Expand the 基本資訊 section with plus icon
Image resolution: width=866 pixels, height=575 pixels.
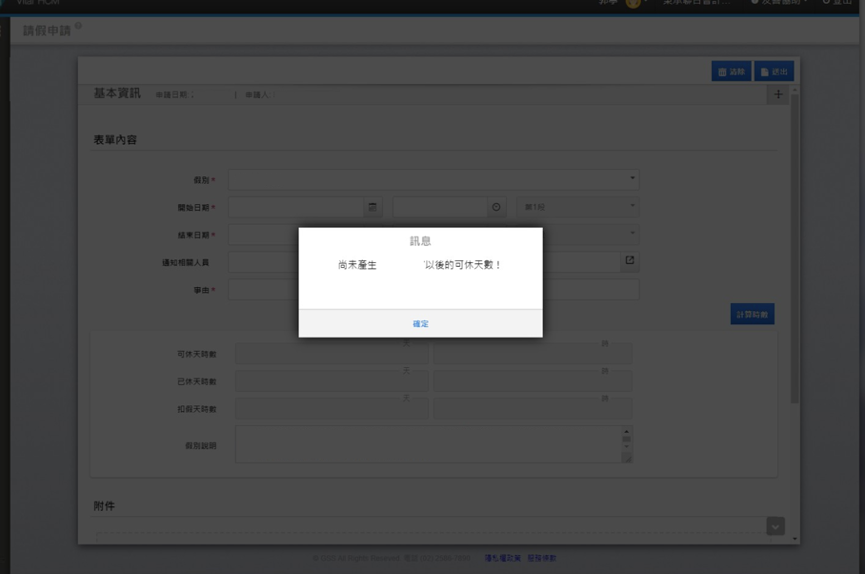(778, 94)
